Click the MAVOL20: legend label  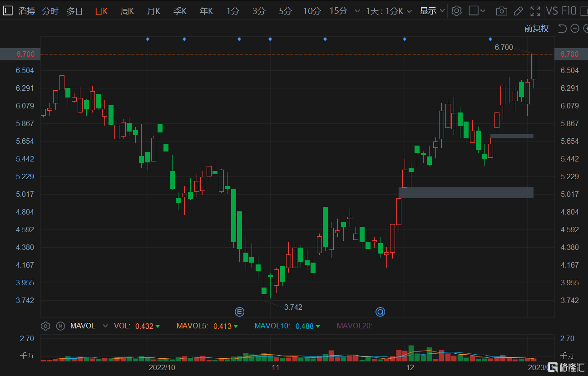(x=354, y=326)
